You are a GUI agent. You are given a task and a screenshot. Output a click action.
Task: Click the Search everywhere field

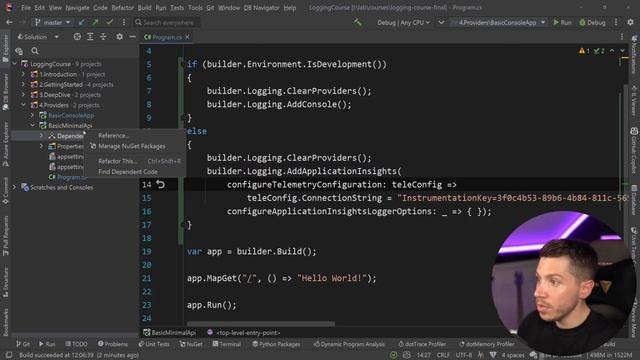tap(167, 22)
